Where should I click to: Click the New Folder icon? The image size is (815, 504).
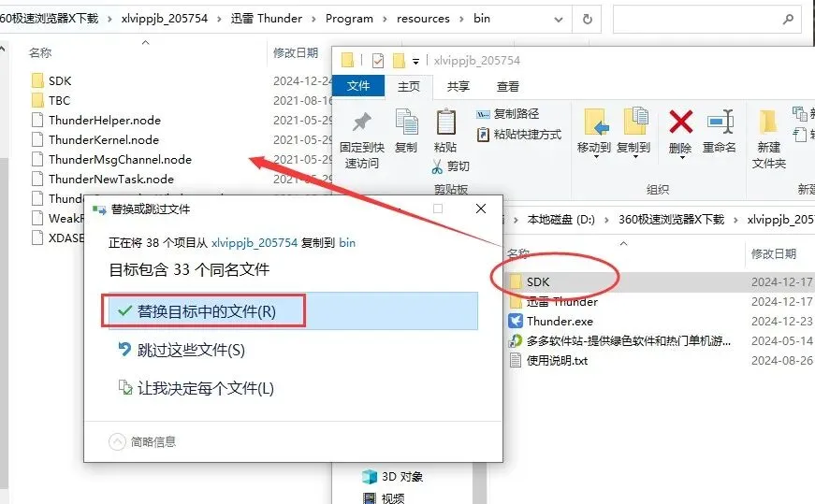[767, 122]
